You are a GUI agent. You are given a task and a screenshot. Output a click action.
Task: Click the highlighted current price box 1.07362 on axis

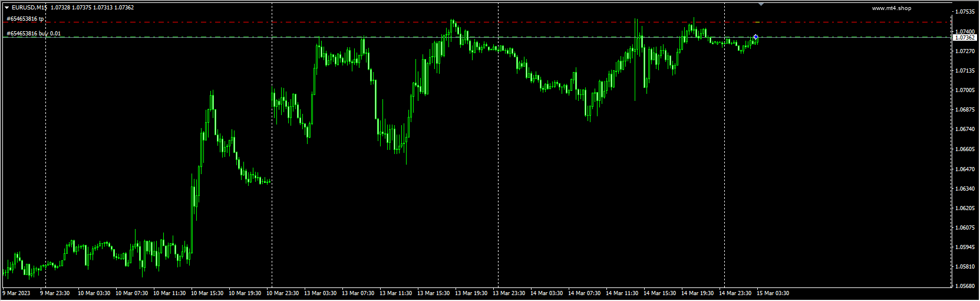point(965,37)
